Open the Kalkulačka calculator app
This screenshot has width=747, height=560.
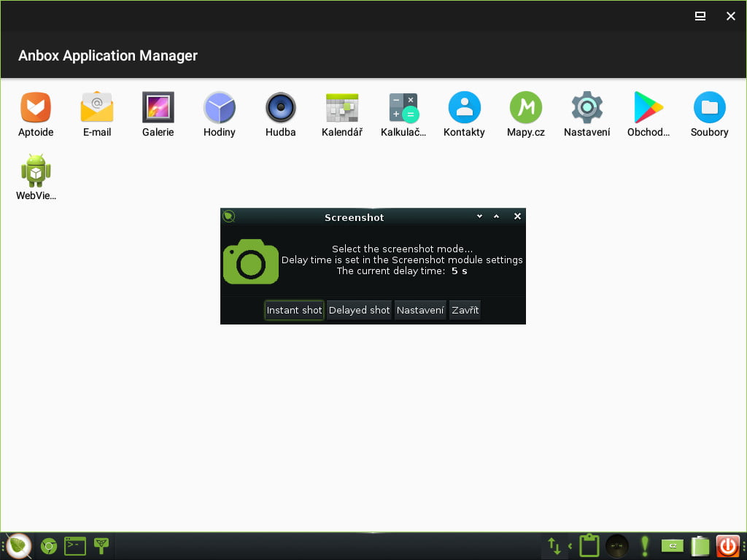point(403,114)
